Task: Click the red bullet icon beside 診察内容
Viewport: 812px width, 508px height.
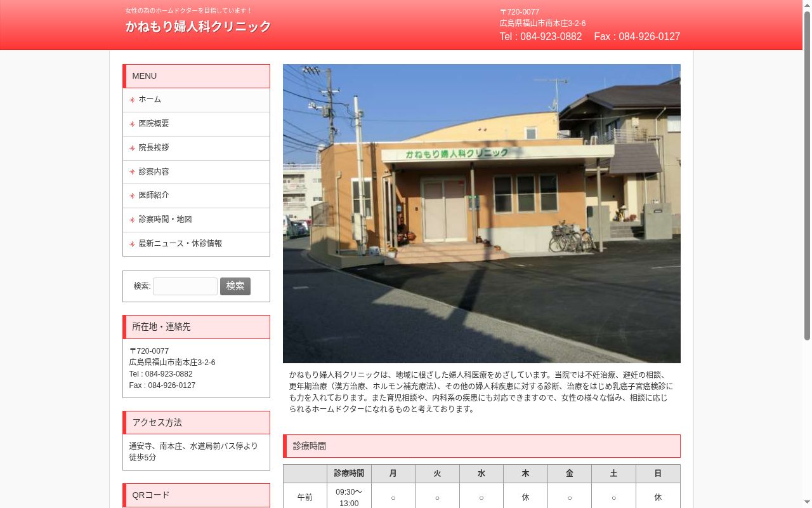Action: (x=132, y=172)
